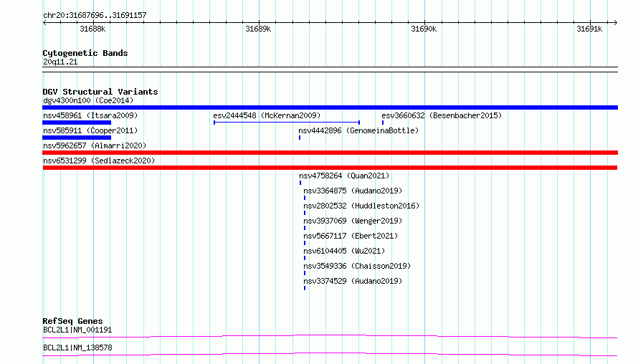The width and height of the screenshot is (638, 364).
Task: Click the chr20:31687696..31691157 coordinate text
Action: tap(95, 16)
